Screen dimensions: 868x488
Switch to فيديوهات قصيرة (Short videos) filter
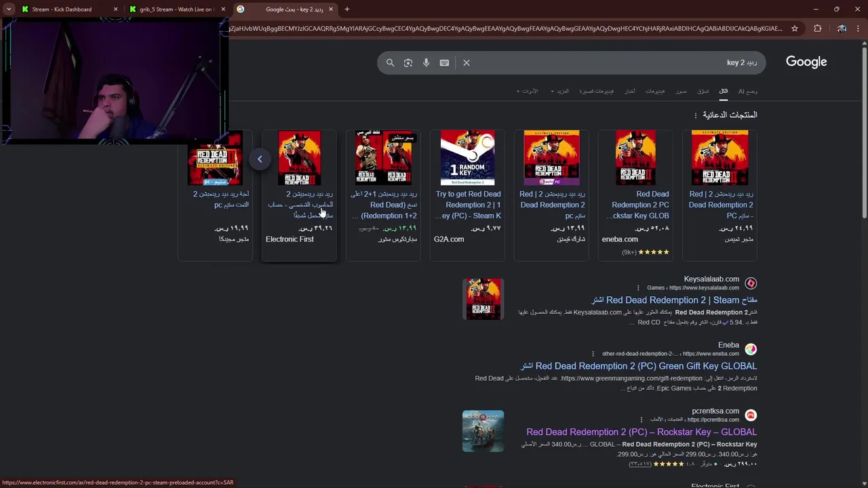596,91
